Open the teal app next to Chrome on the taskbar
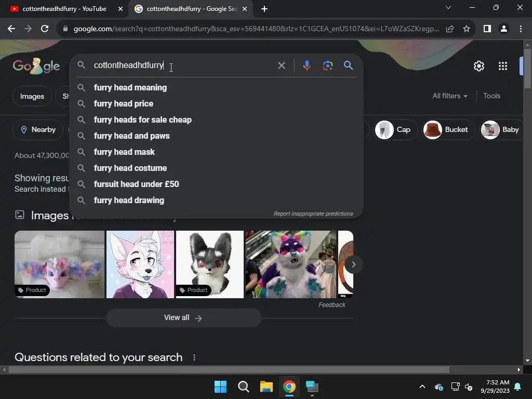 tap(312, 387)
